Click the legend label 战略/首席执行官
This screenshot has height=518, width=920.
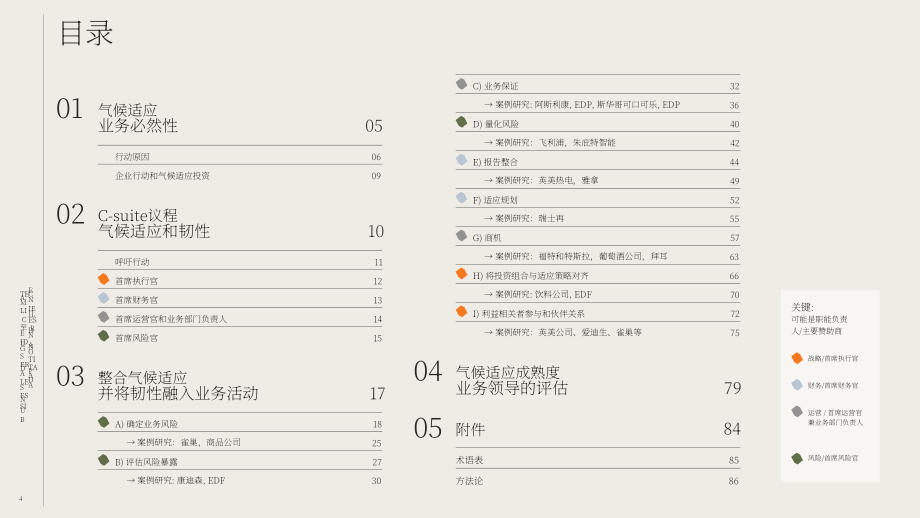point(833,358)
